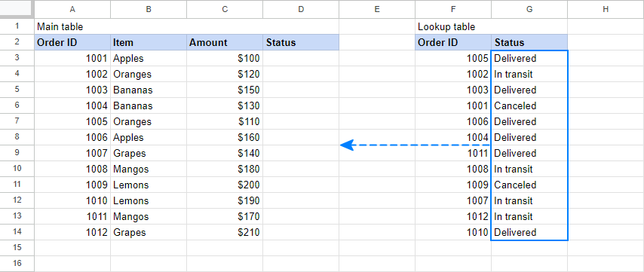Select empty Status cell D3 for order 1001
Screen dimensions: 644x272
click(x=301, y=58)
